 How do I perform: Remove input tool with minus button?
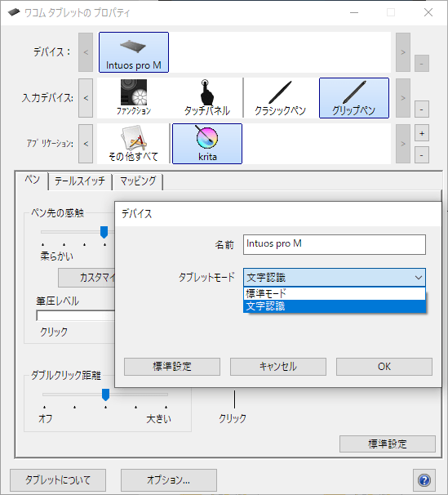pos(422,109)
